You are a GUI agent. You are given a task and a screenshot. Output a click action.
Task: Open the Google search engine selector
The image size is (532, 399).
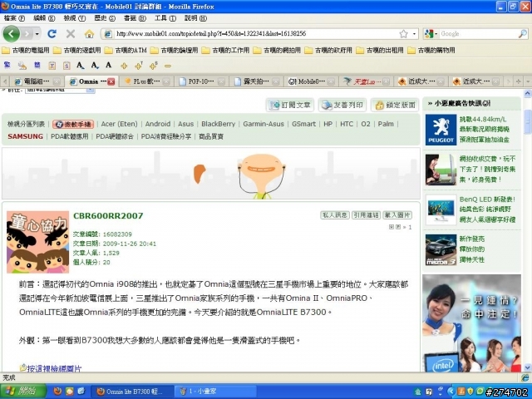coord(431,33)
